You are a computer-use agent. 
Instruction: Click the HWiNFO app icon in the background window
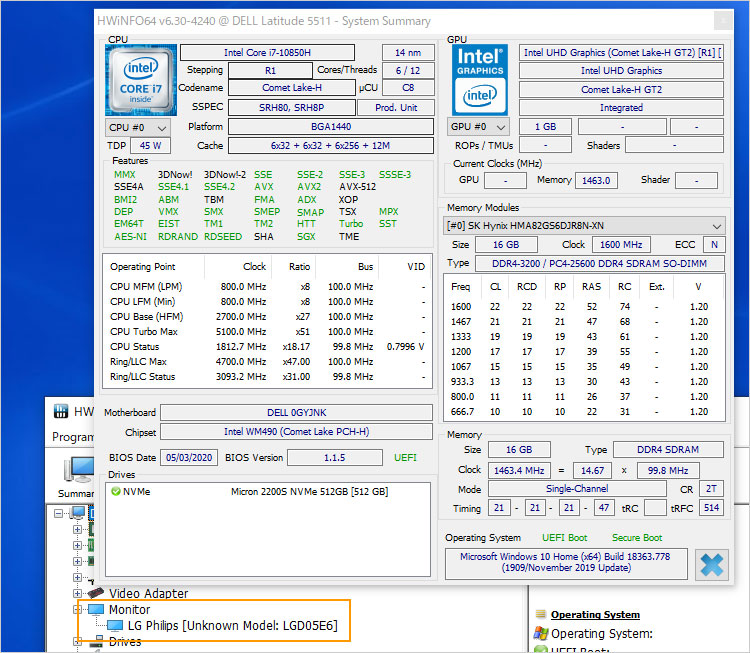[61, 411]
